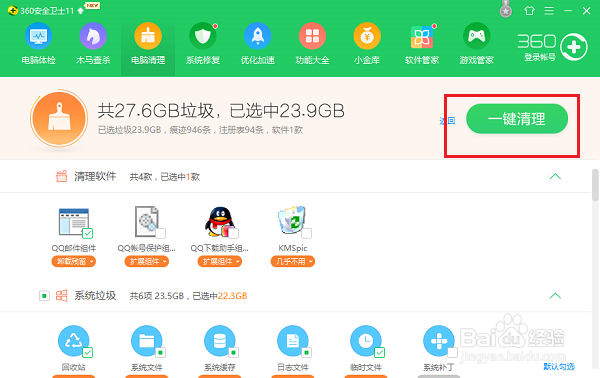This screenshot has width=600, height=378.
Task: Click the orange broom cleanup icon
Action: [59, 119]
